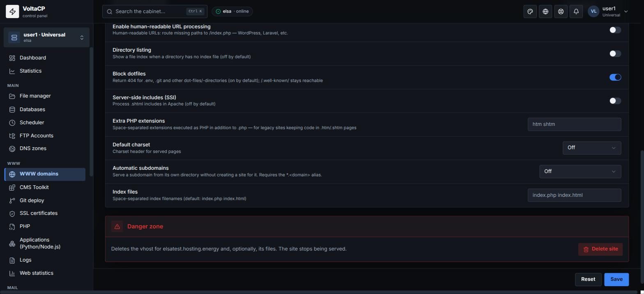
Task: Open the notifications bell icon
Action: 576,11
